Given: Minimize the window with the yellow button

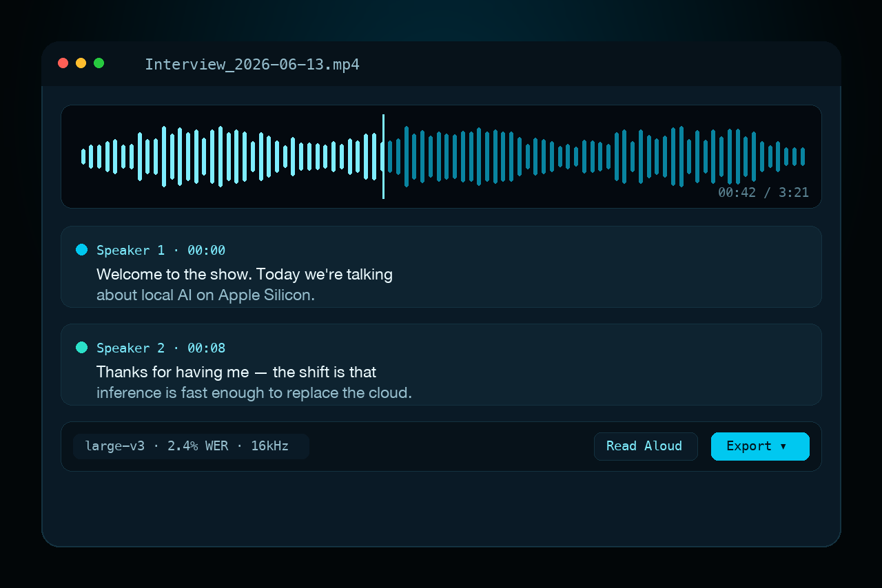Looking at the screenshot, I should click(x=81, y=63).
